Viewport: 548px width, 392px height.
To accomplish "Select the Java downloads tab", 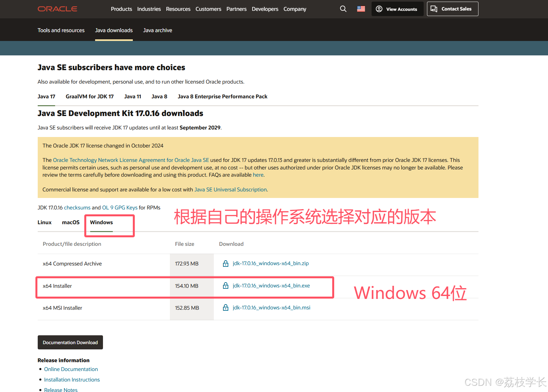I will tap(114, 30).
